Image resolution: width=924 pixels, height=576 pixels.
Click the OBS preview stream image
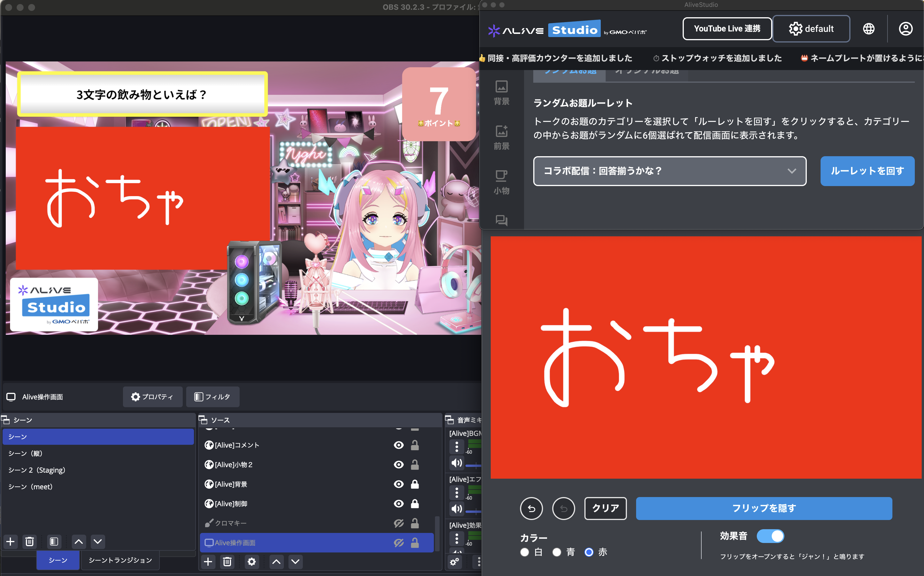pos(242,198)
